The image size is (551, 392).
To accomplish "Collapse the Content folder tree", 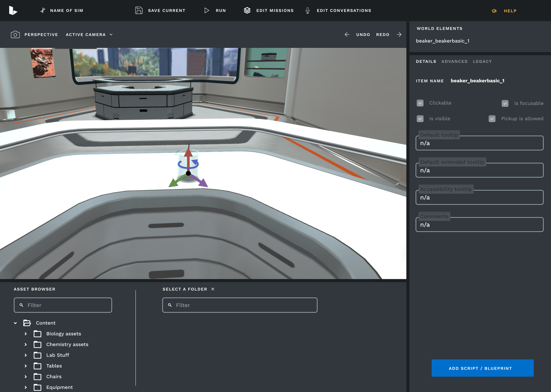I will pyautogui.click(x=15, y=323).
